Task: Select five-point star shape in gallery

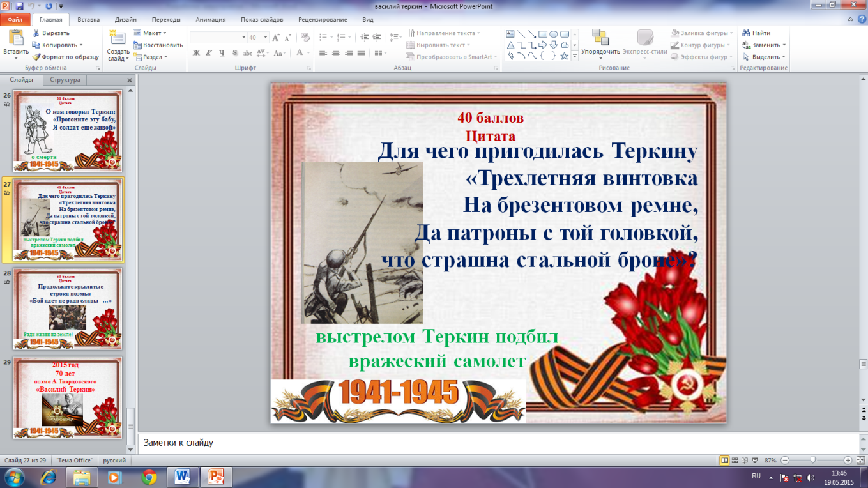Action: (x=565, y=56)
